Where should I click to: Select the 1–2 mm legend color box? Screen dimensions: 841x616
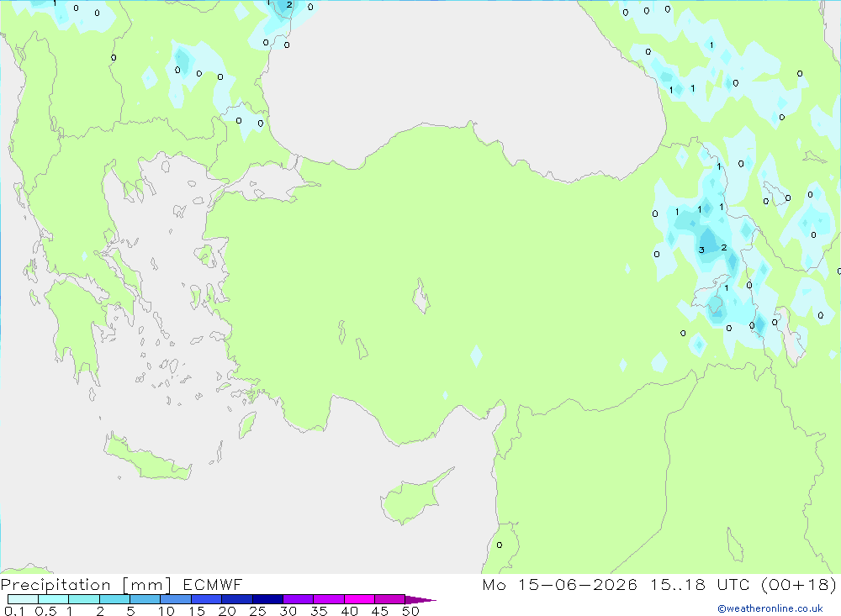tap(84, 599)
